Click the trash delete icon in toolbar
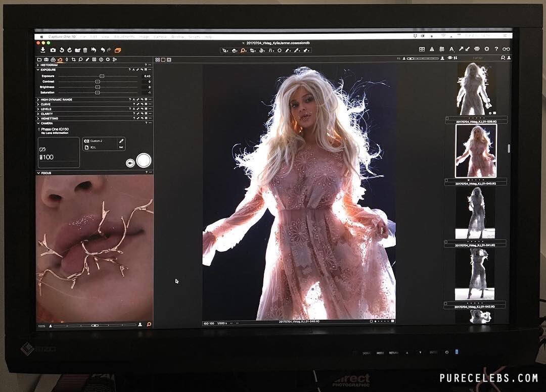 [x=85, y=50]
